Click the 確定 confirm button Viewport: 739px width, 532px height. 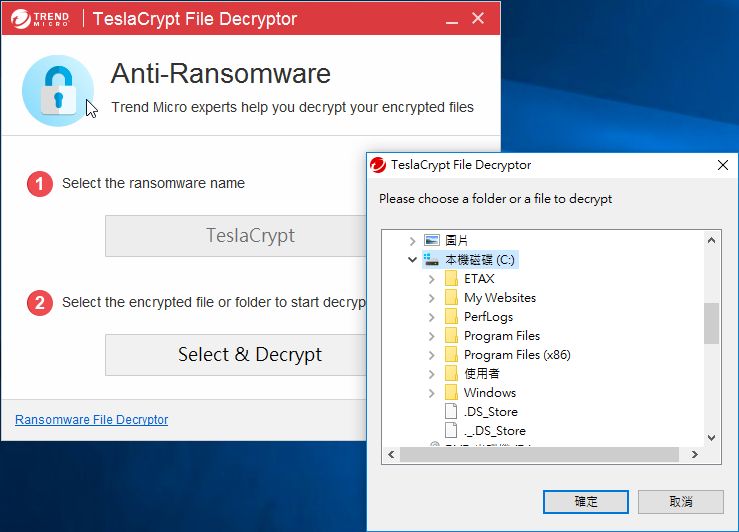click(585, 501)
